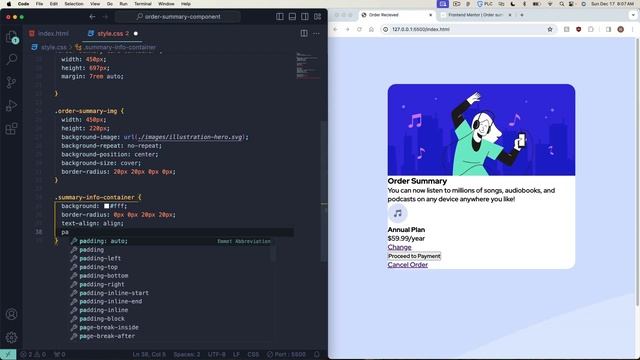This screenshot has height=360, width=640.
Task: Open the Customize Layout icon
Action: tap(318, 17)
